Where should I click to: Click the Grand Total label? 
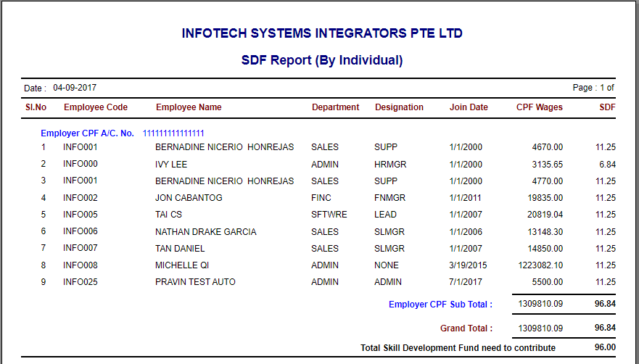(x=466, y=328)
